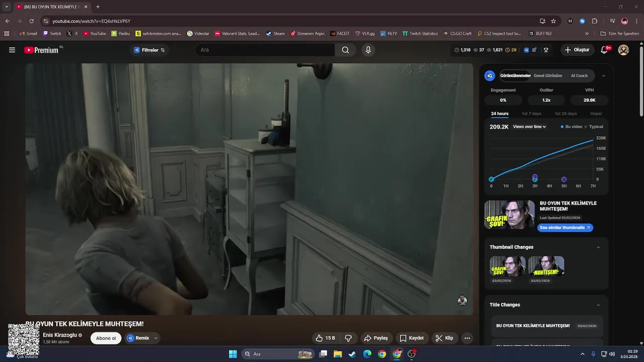This screenshot has width=644, height=362.
Task: Open the FACEIT bookmark
Action: 340,34
